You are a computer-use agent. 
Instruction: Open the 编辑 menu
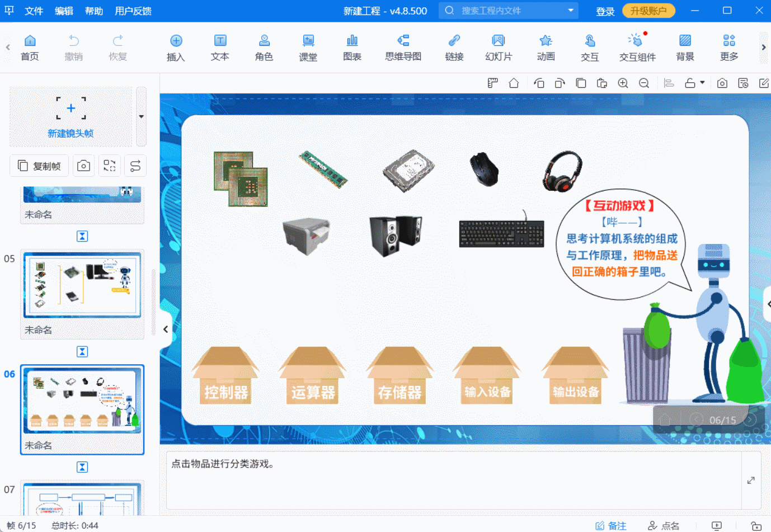pyautogui.click(x=64, y=11)
